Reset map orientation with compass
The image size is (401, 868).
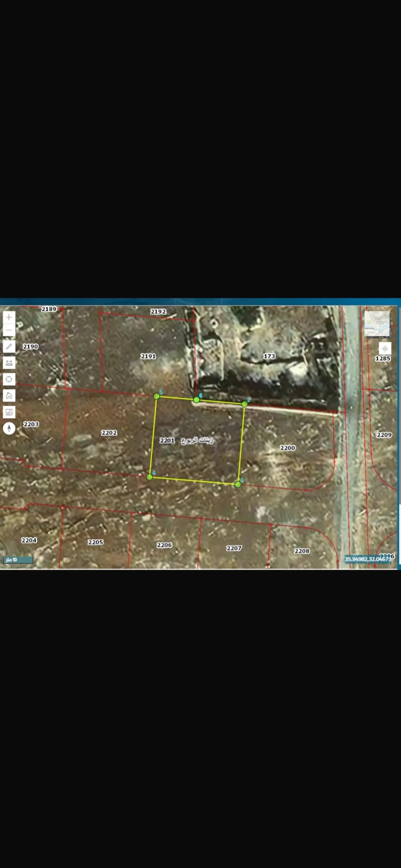coord(9,428)
